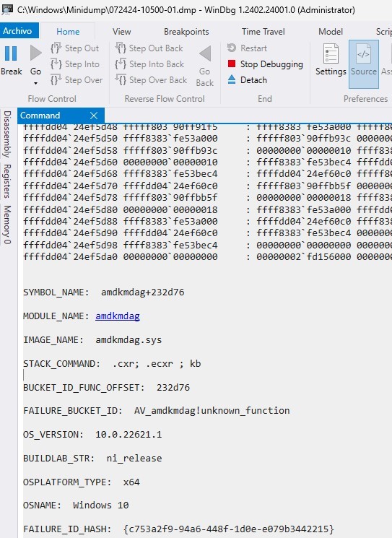Follow the amdkmdag module link
The width and height of the screenshot is (392, 538).
click(x=118, y=316)
